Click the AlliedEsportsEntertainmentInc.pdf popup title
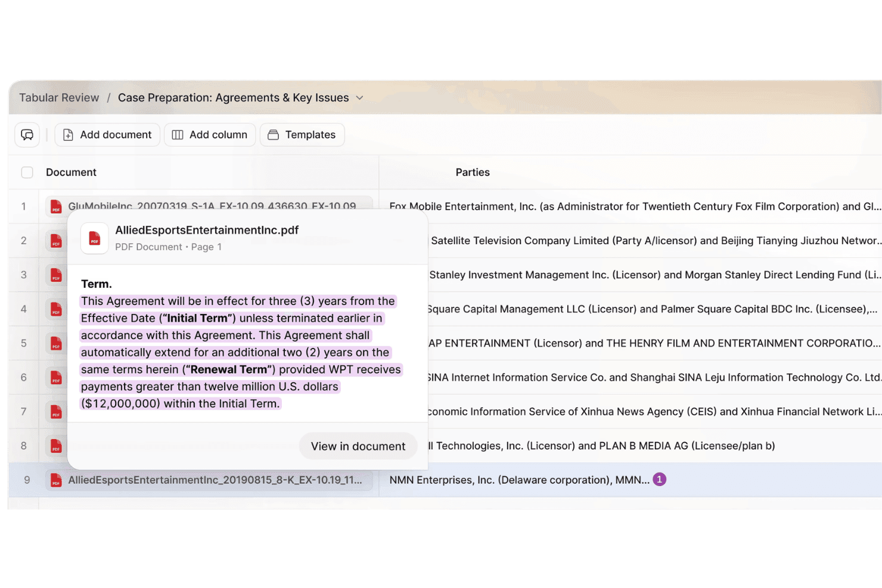 click(x=207, y=230)
